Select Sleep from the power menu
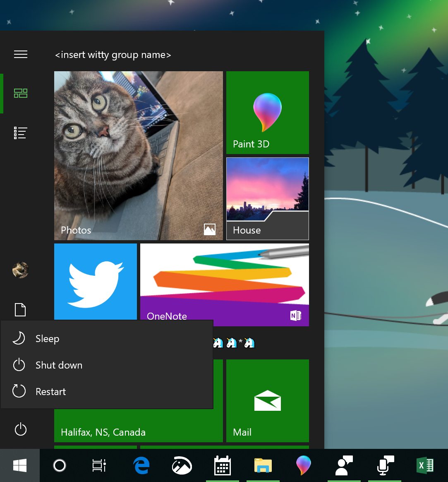The height and width of the screenshot is (482, 448). tap(47, 338)
